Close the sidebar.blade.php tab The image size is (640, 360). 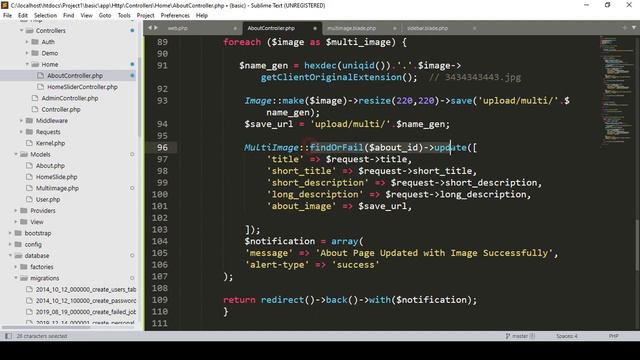(x=474, y=28)
